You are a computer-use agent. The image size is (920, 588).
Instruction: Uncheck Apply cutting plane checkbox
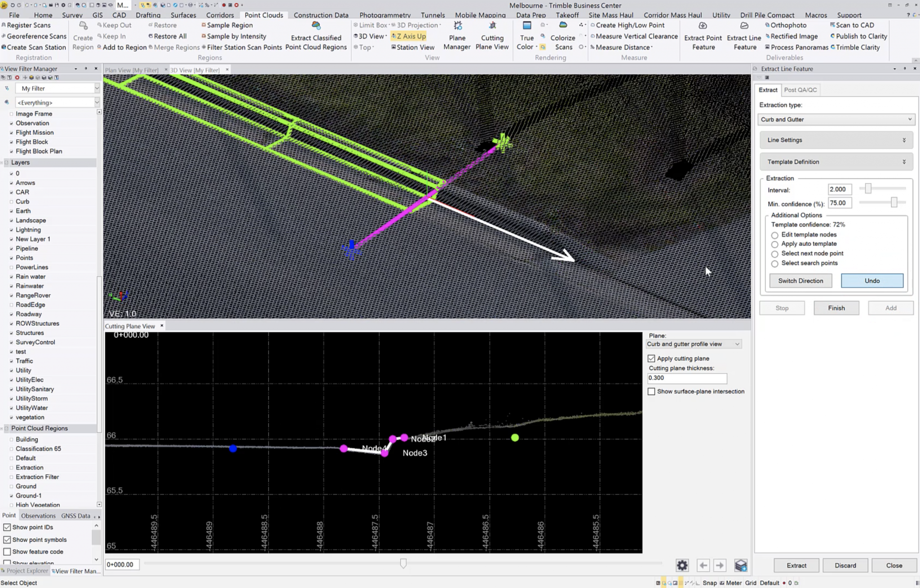coord(651,358)
